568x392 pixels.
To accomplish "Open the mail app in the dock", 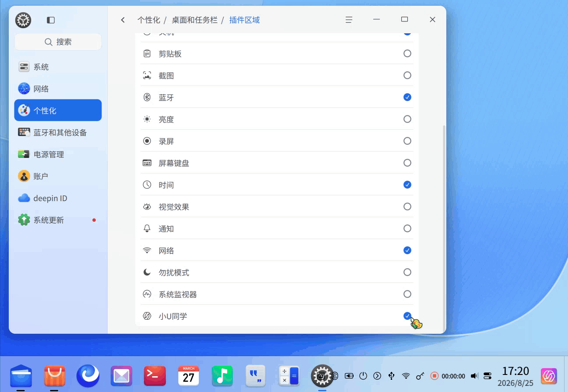I will pyautogui.click(x=121, y=375).
